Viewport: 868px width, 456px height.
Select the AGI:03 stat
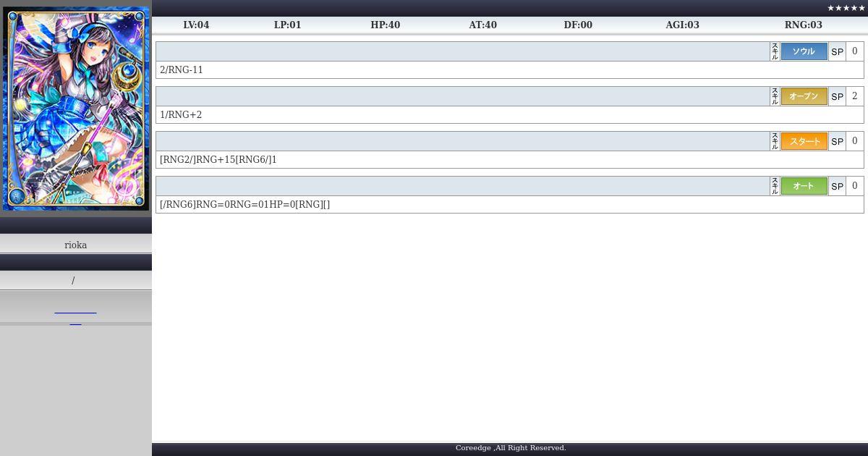click(x=682, y=25)
